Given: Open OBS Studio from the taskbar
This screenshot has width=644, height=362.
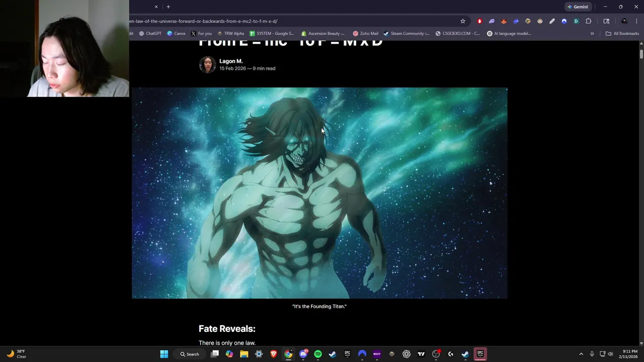Looking at the screenshot, I should click(x=436, y=354).
